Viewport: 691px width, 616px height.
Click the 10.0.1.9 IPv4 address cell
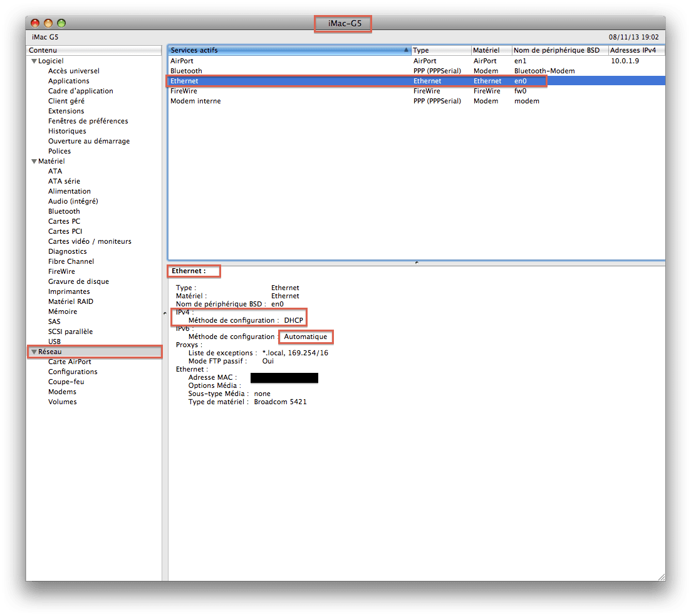tap(625, 61)
